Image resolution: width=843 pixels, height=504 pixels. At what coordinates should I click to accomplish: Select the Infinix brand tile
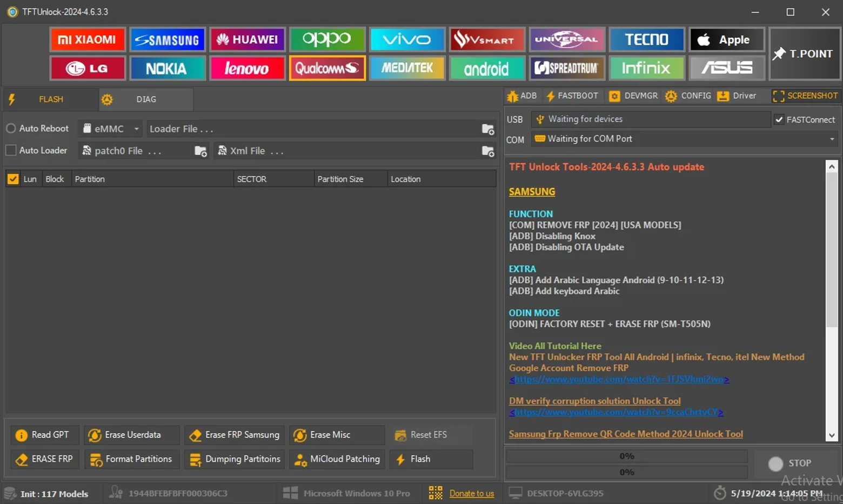(647, 68)
